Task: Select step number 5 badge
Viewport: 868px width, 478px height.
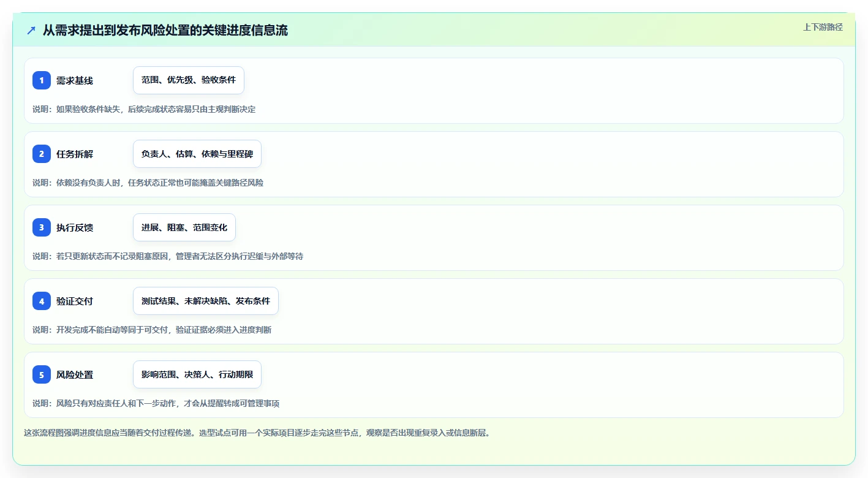Action: coord(42,374)
